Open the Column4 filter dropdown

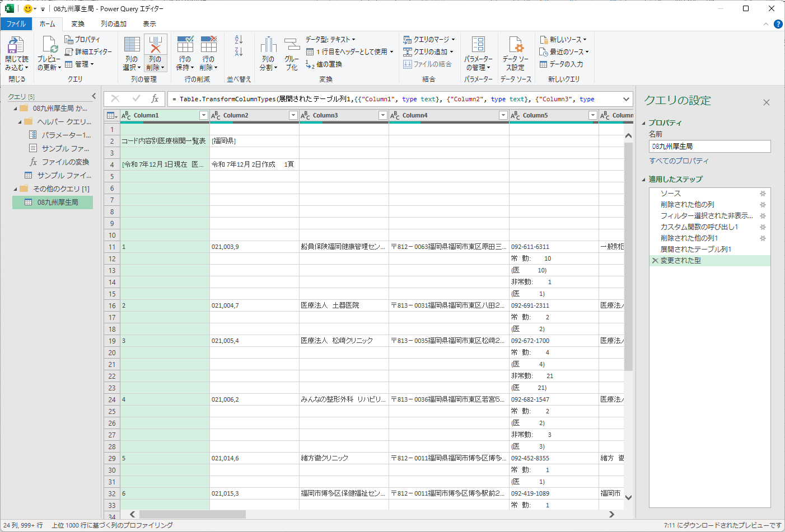click(503, 115)
